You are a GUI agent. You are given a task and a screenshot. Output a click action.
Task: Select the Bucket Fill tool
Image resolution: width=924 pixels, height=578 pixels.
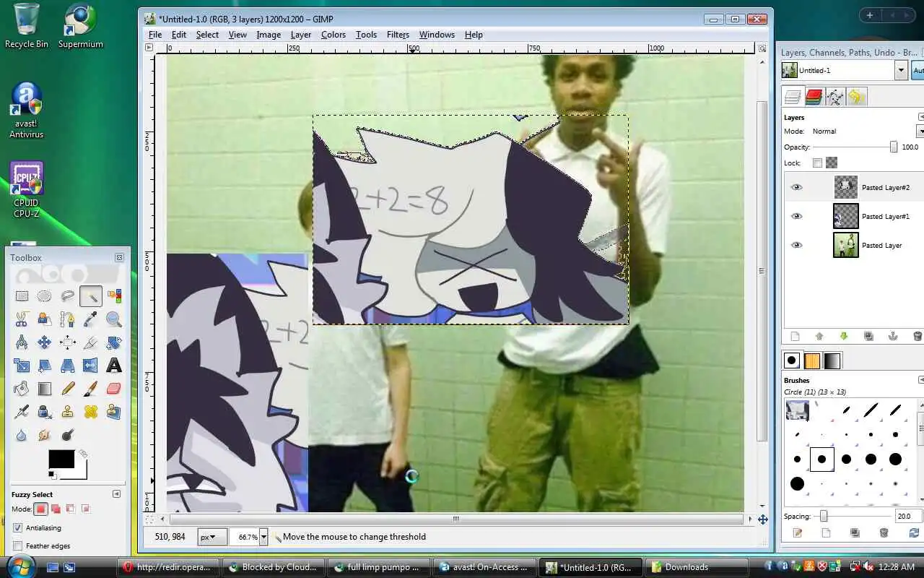click(x=22, y=389)
